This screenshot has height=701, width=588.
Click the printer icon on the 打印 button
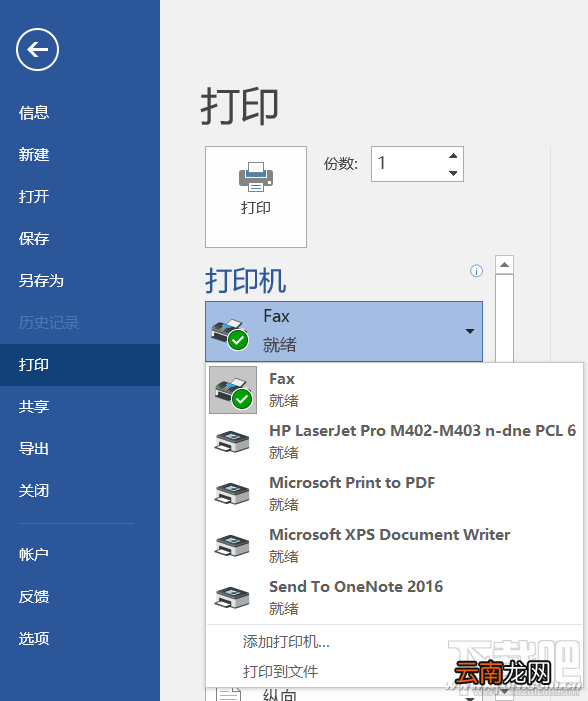click(x=256, y=177)
